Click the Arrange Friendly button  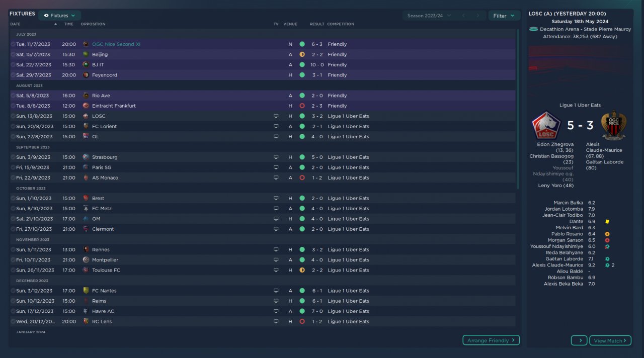(x=491, y=340)
